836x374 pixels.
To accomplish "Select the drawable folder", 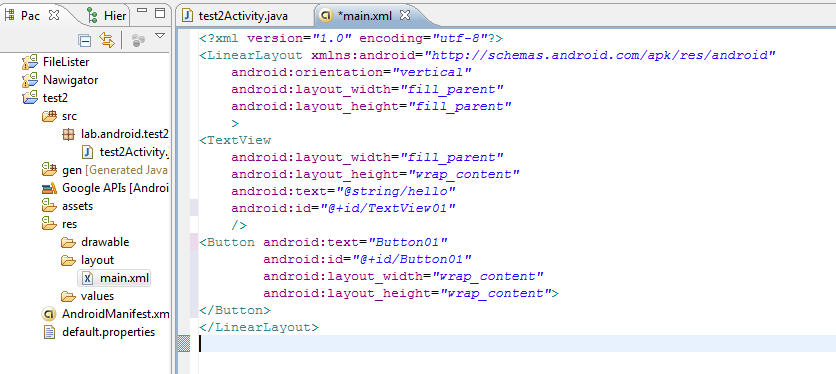I will 105,242.
